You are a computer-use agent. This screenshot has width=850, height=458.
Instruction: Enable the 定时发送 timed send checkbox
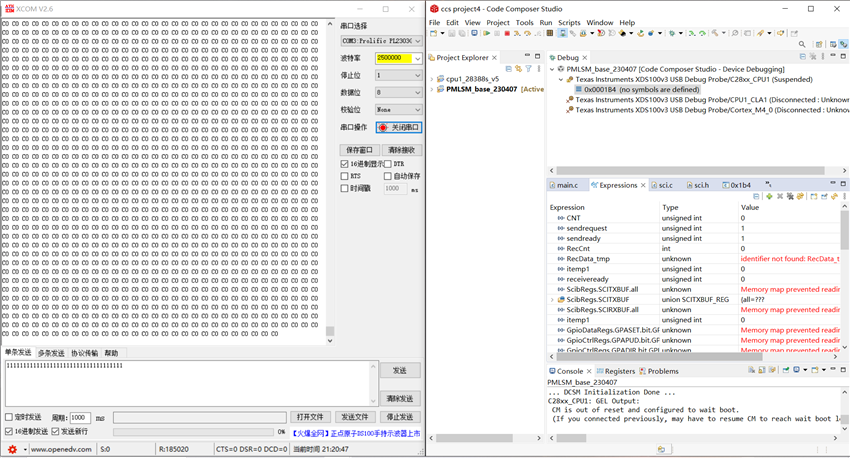pos(9,417)
